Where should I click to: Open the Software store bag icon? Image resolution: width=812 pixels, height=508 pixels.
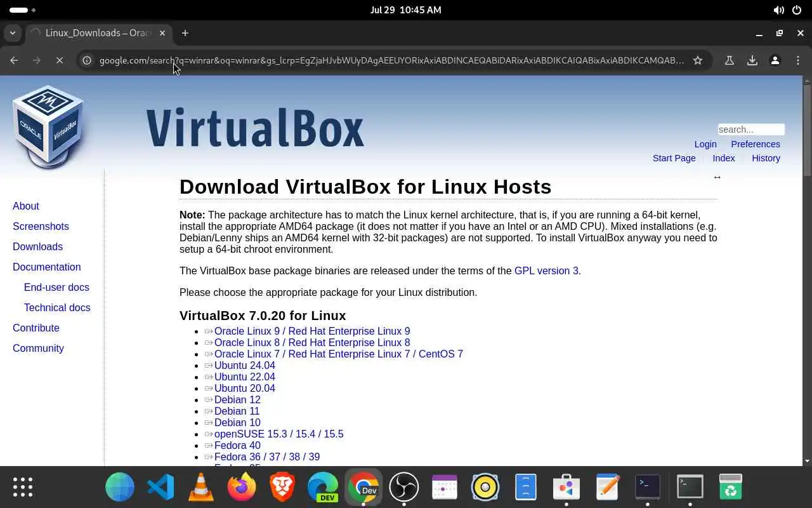[x=566, y=488]
